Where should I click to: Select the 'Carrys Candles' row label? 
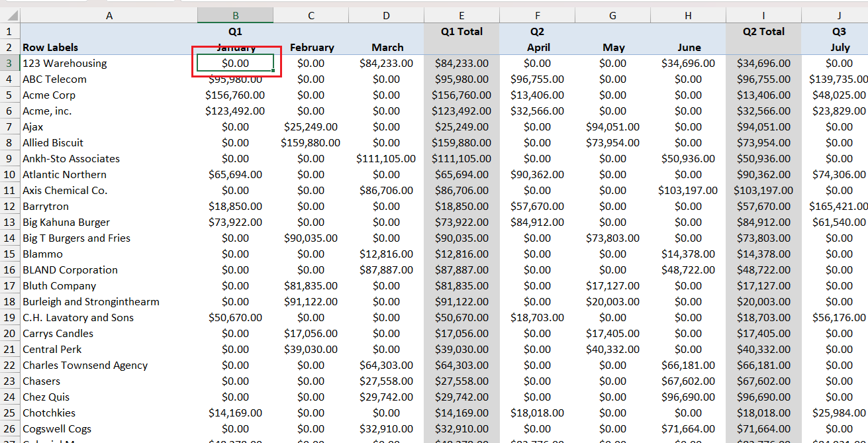[x=58, y=334]
